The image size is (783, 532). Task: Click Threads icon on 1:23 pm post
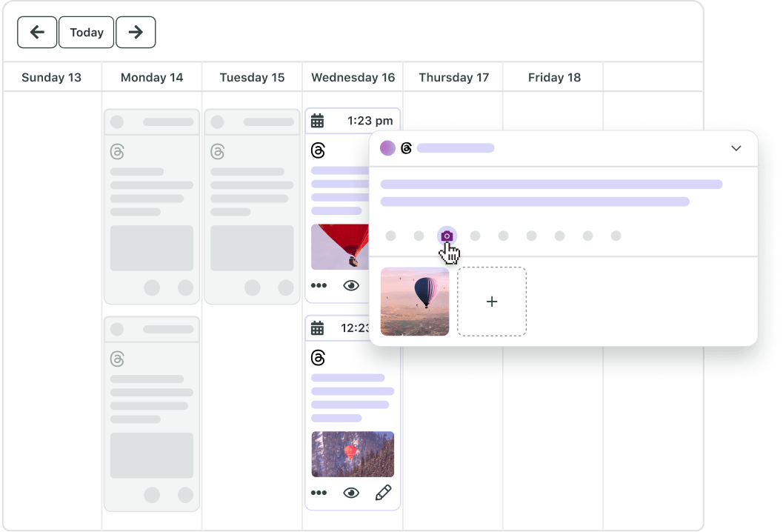click(318, 150)
